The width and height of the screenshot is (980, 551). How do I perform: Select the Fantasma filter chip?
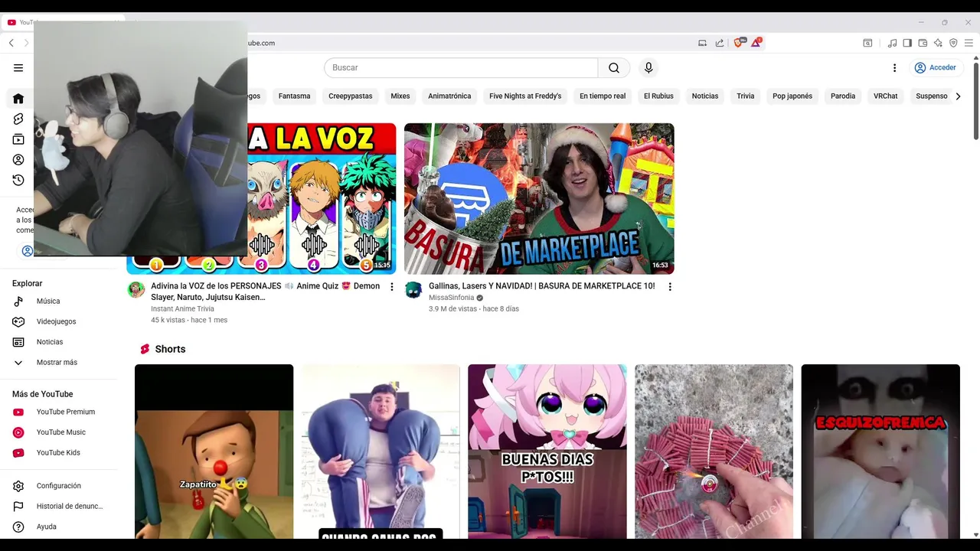point(294,96)
